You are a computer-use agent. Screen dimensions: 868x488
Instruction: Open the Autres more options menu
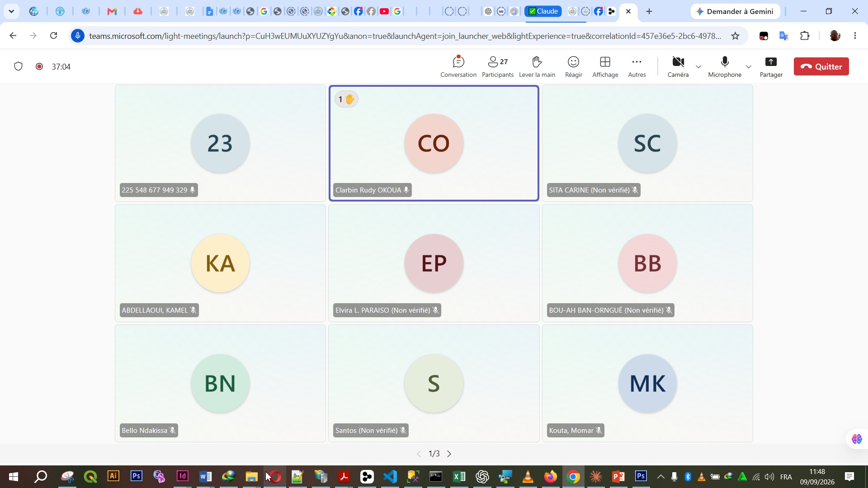pos(637,66)
